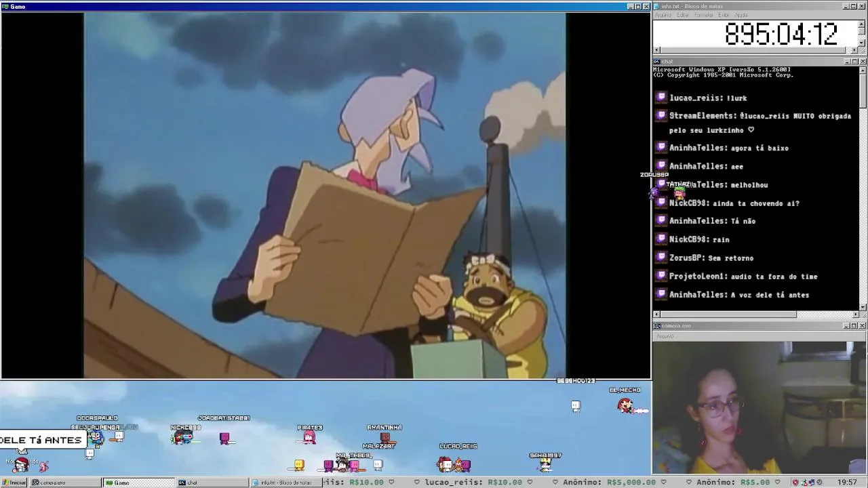Screen dimensions: 868x488
Task: Switch to chat taskbar button
Action: click(x=211, y=483)
